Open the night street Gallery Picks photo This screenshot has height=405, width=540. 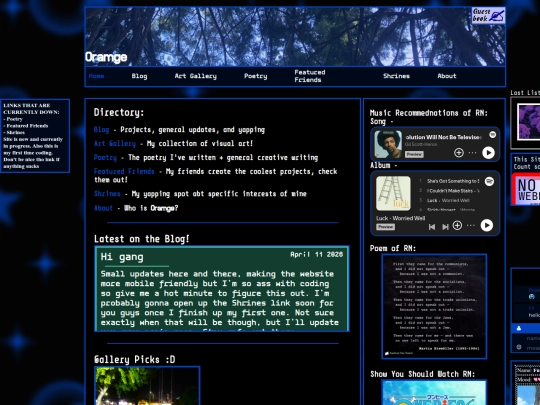147,386
